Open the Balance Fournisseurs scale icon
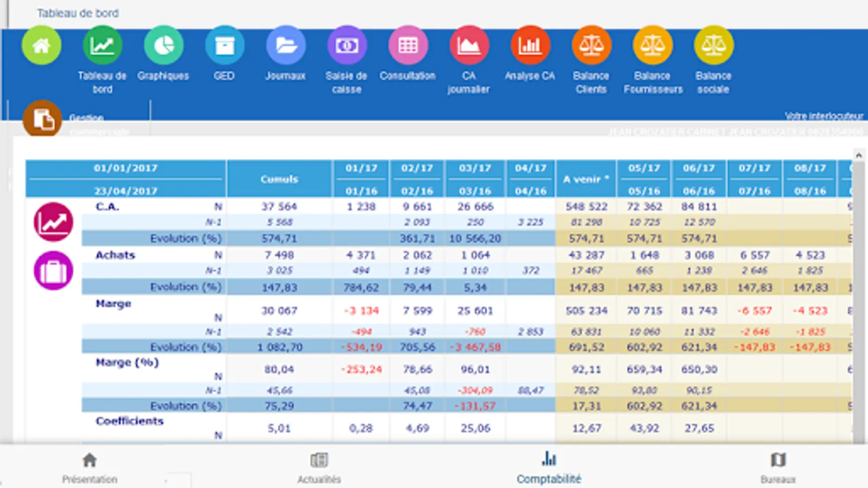This screenshot has height=488, width=868. 653,46
